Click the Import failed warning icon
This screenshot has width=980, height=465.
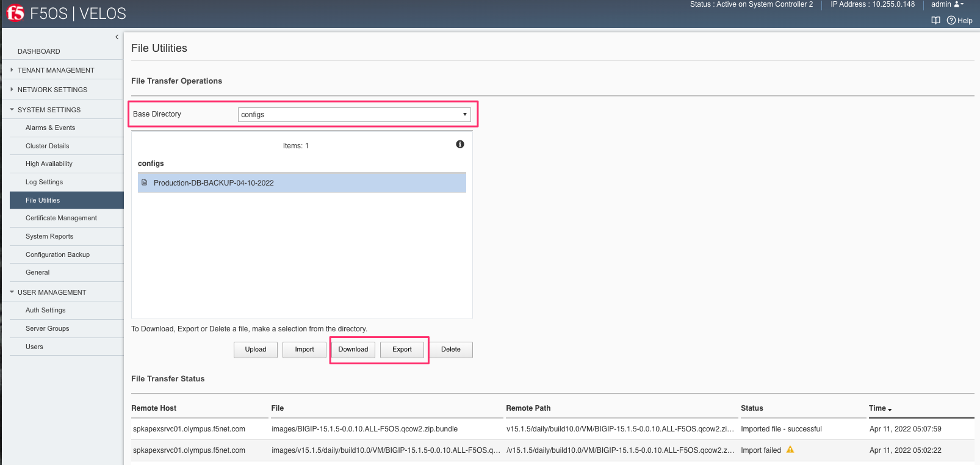coord(790,450)
